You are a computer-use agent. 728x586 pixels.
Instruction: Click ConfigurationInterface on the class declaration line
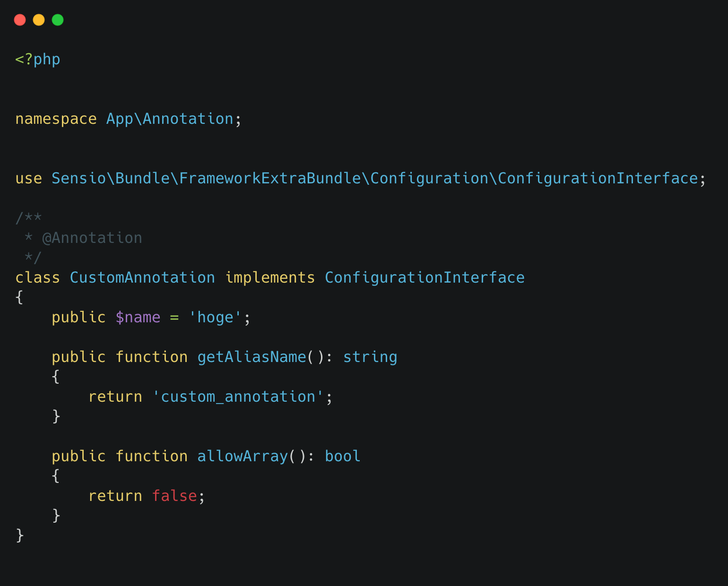coord(425,278)
